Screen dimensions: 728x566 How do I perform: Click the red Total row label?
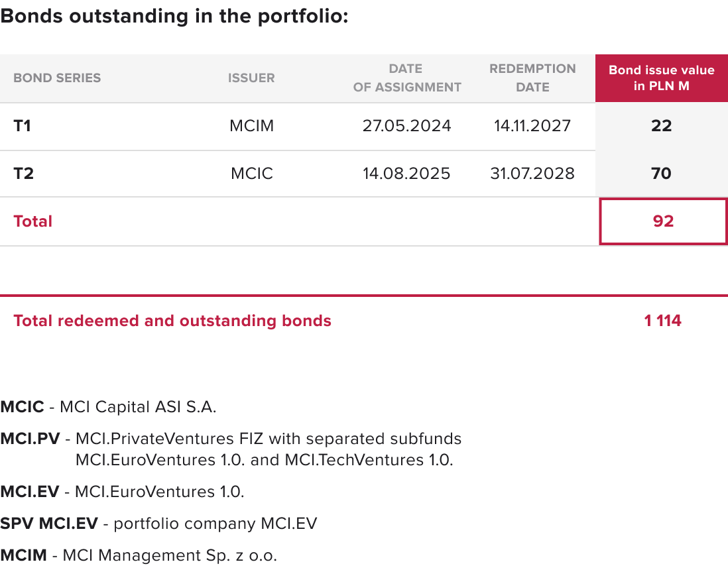pos(33,221)
